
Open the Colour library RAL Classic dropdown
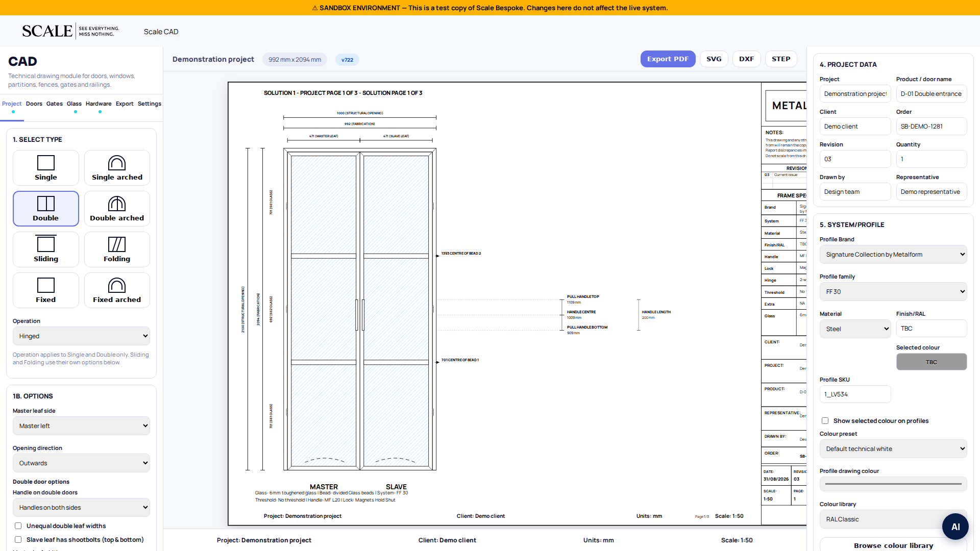click(893, 519)
